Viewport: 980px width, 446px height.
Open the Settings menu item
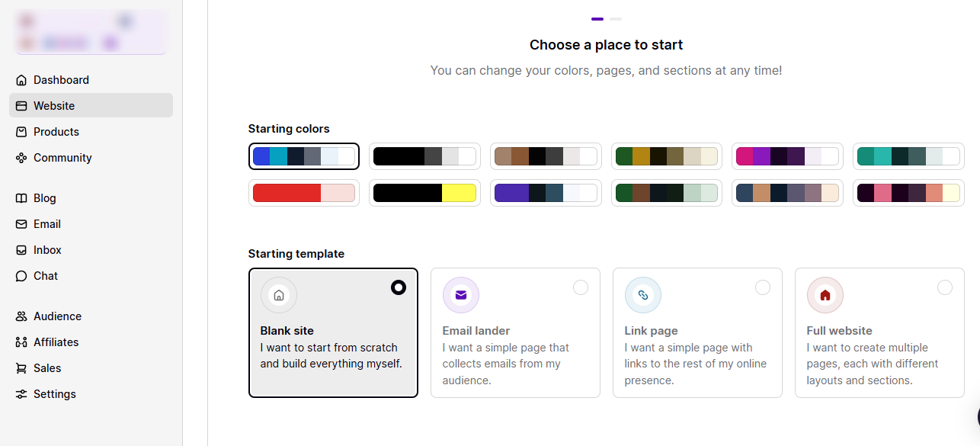(x=56, y=393)
